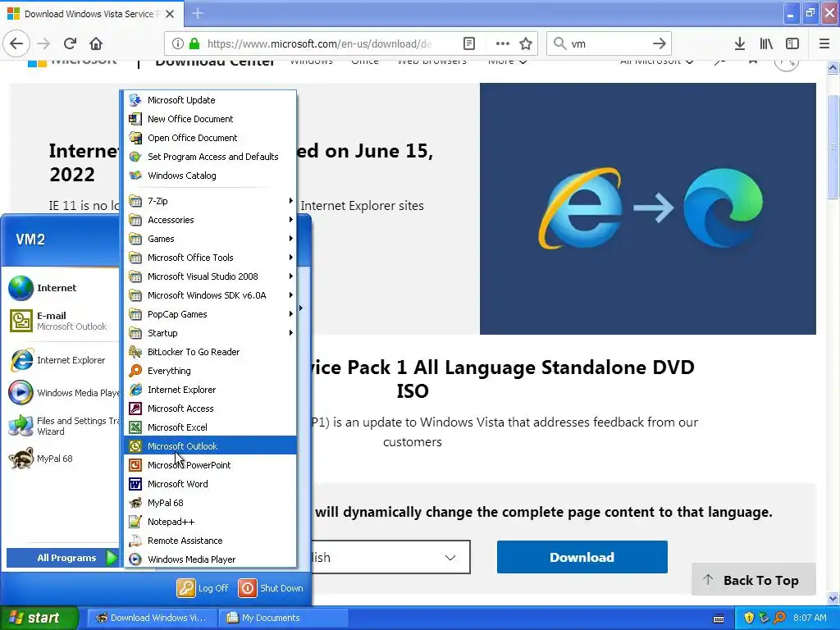Open Files and Settings Transfer Wizard
The image size is (840, 630).
(62, 426)
